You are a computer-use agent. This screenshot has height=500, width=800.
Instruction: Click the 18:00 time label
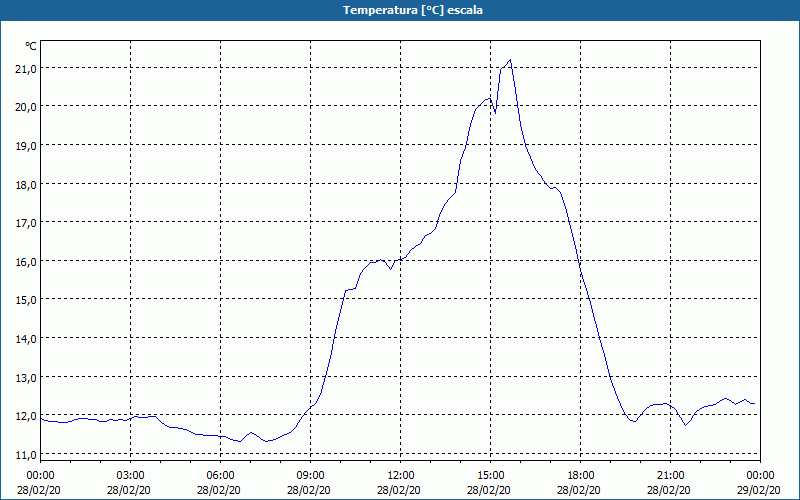[x=581, y=476]
